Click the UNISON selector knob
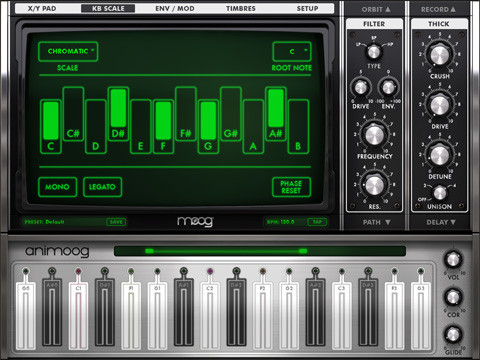 [x=440, y=193]
